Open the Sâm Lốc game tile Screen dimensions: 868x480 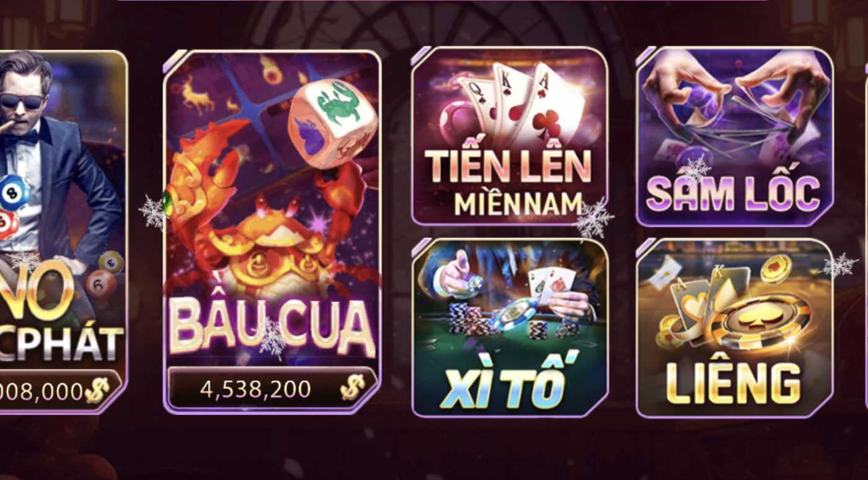(x=735, y=136)
